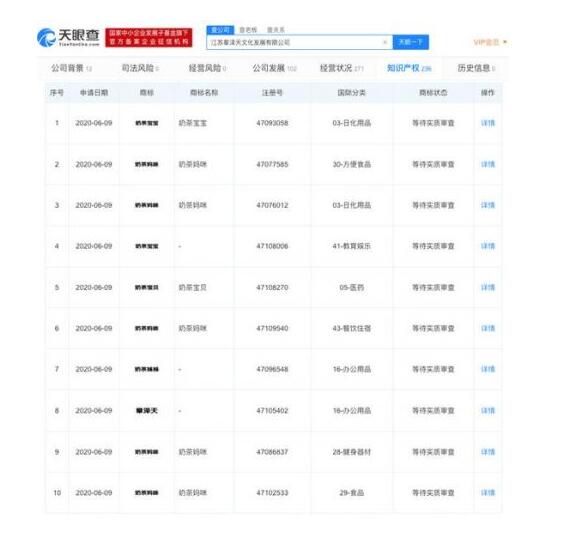Click the trademark image in row 8
Viewport: 577px width, 538px height.
point(147,410)
